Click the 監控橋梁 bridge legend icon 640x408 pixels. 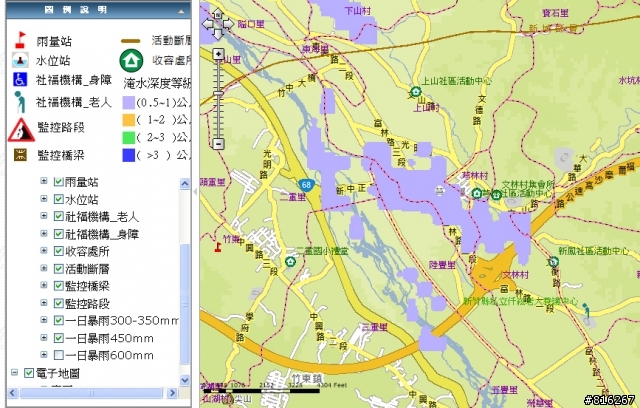20,155
